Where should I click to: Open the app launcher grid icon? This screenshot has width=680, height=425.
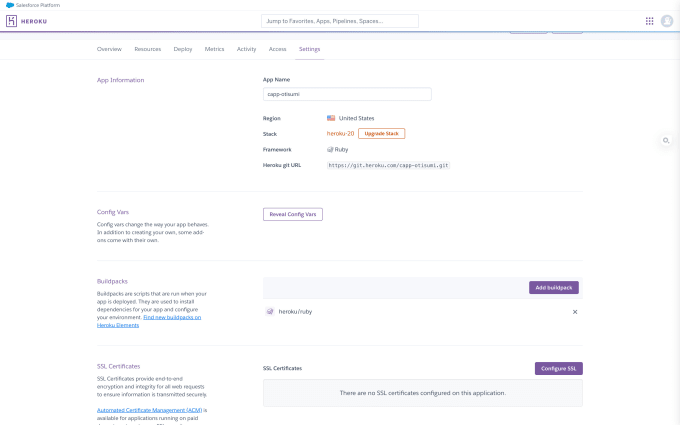click(649, 21)
